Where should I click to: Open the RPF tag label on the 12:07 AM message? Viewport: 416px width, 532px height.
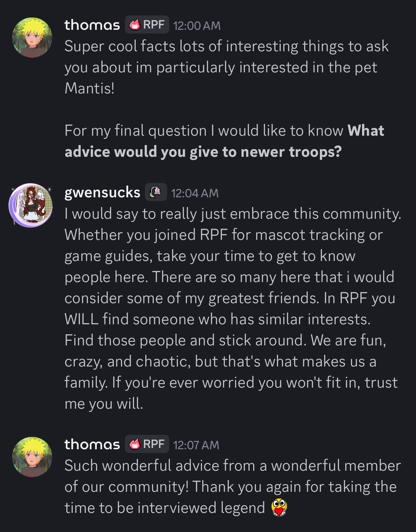pos(154,444)
